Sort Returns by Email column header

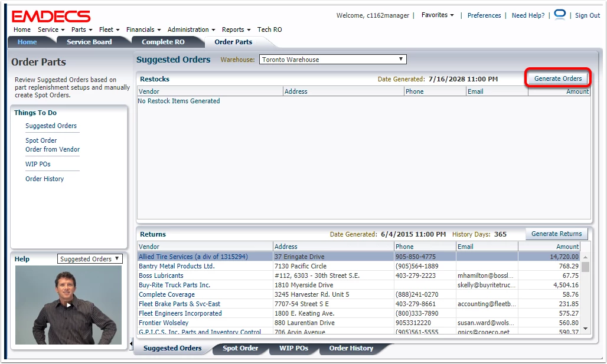pos(487,247)
